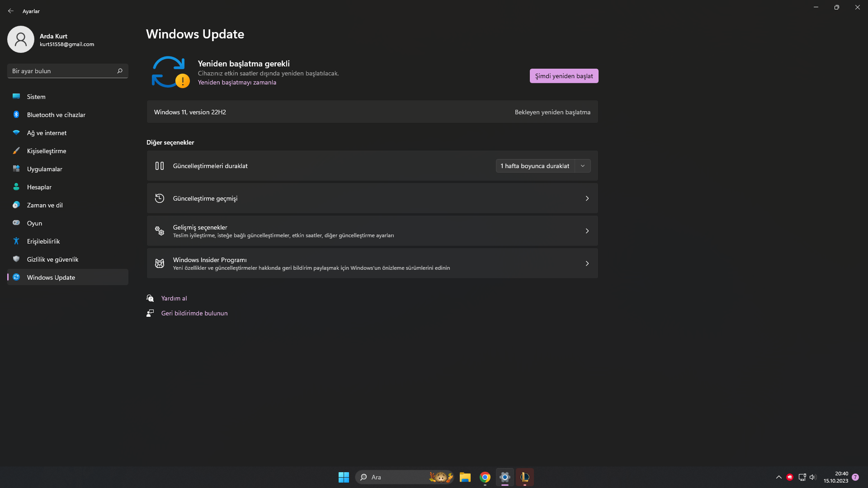Image resolution: width=868 pixels, height=488 pixels.
Task: Expand the pause duration dropdown arrow
Action: pos(583,166)
